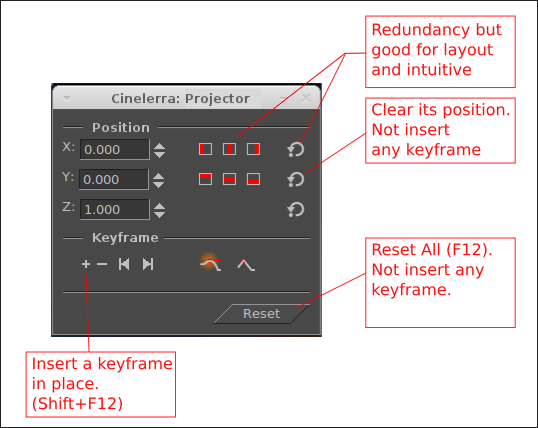Image resolution: width=538 pixels, height=428 pixels.
Task: Clear the Y position value
Action: tap(296, 180)
